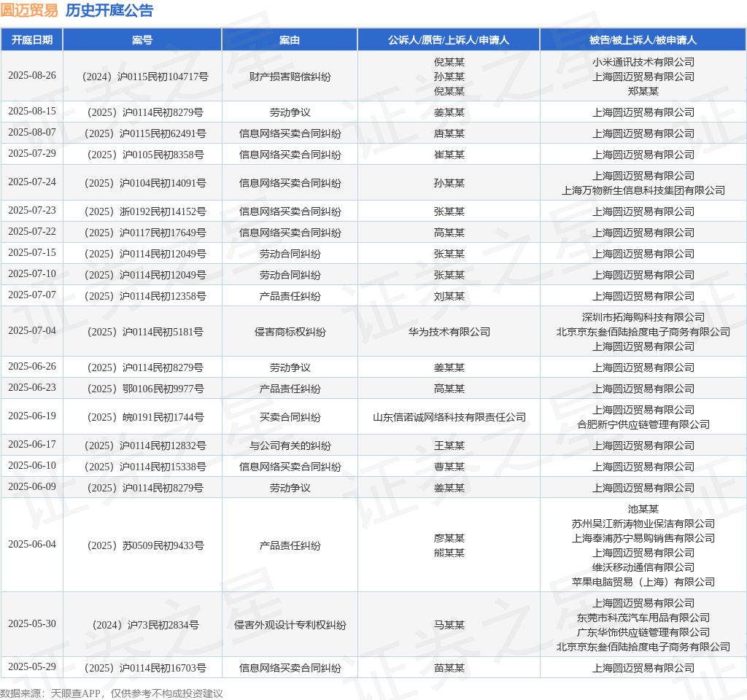Image resolution: width=747 pixels, height=700 pixels.
Task: Click date cell 2025-08-15
Action: tap(32, 112)
